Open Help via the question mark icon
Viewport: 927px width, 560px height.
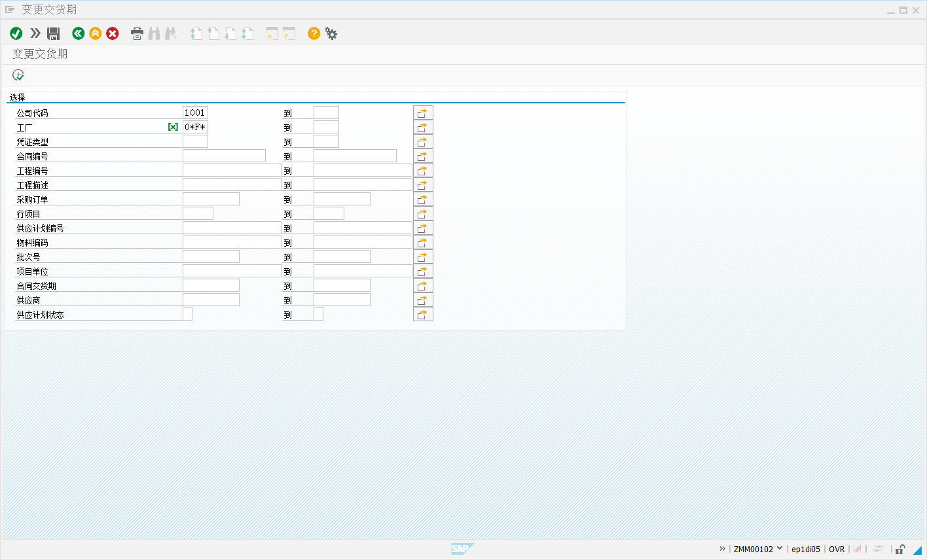pos(314,33)
